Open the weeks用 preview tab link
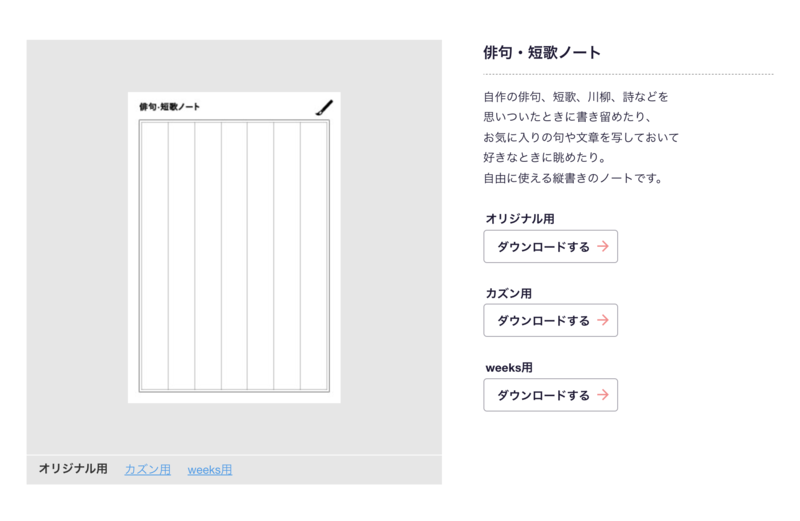This screenshot has width=800, height=521. (210, 470)
